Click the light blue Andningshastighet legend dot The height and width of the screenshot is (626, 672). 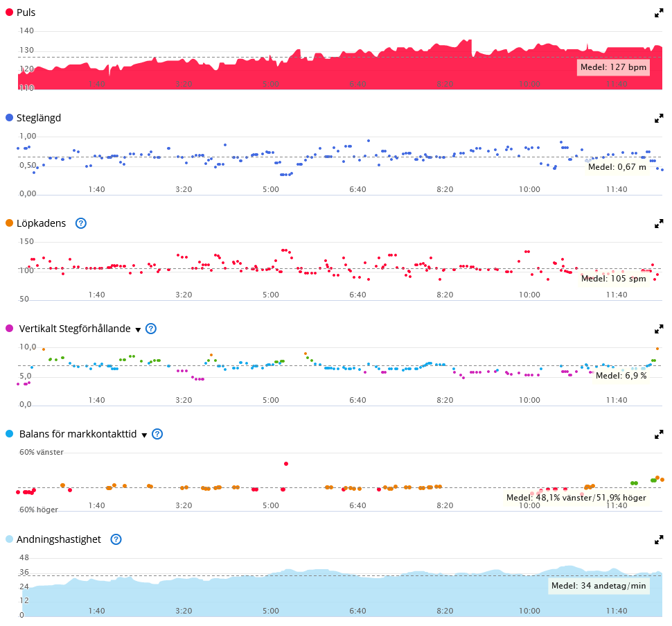click(10, 539)
